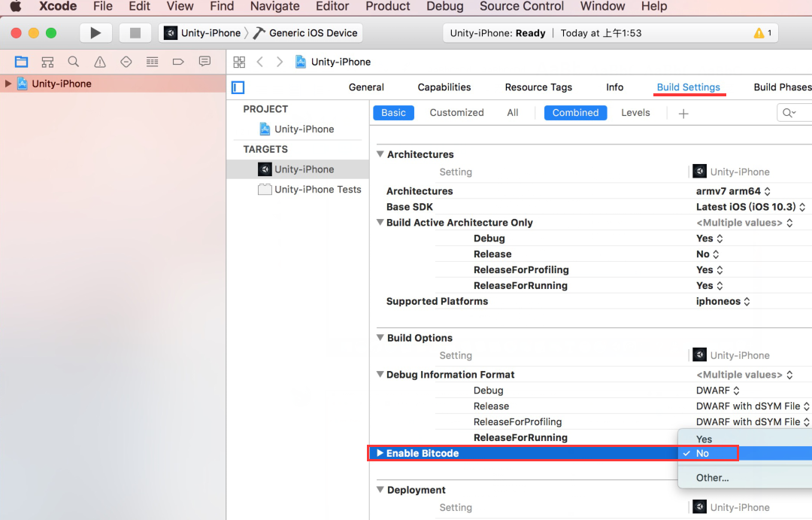Go forward with the right chevron
The height and width of the screenshot is (520, 812).
point(280,62)
